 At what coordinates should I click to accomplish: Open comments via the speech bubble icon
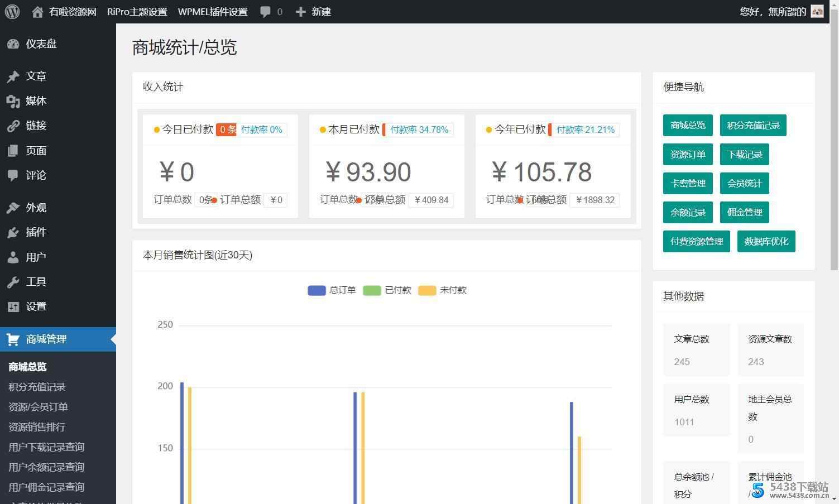tap(265, 11)
